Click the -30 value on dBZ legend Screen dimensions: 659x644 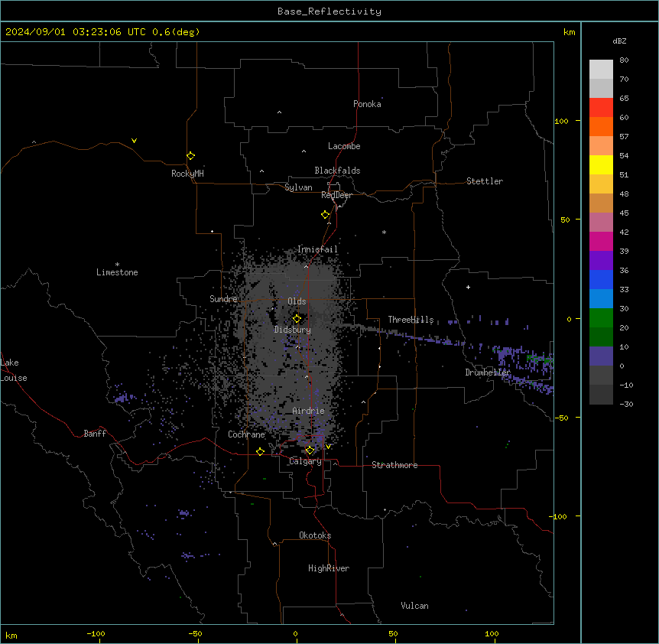[626, 404]
